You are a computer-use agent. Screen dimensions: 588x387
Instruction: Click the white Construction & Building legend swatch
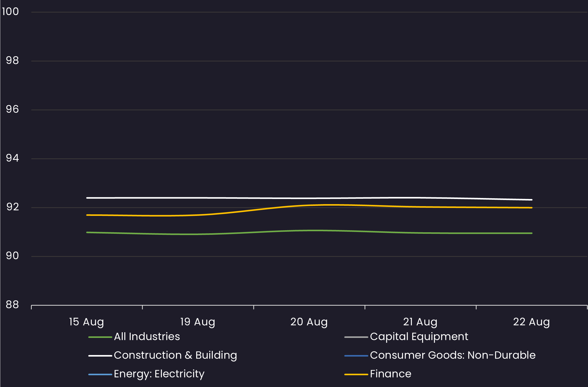point(100,356)
